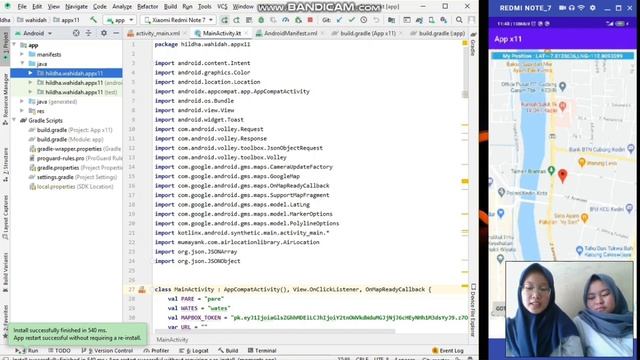640x360 pixels.
Task: Expand the selected hildha.wahidah.appx11 package
Action: [x=30, y=73]
